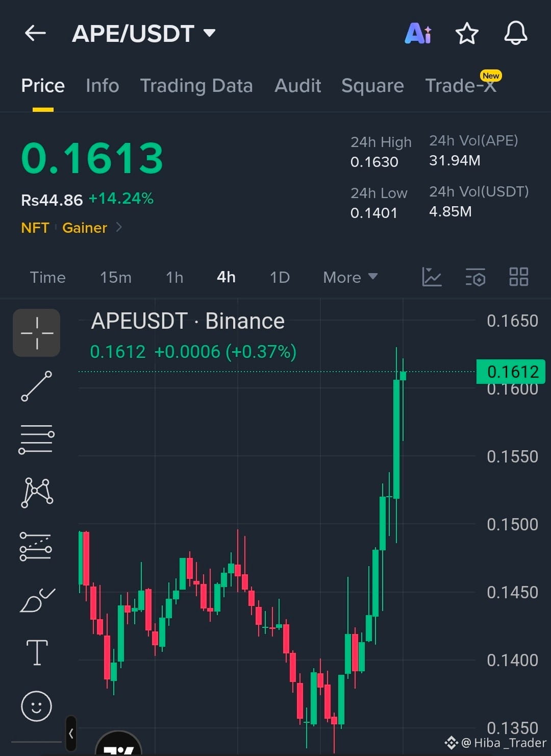Tap the 0.1400 price axis label
Image resolution: width=551 pixels, height=756 pixels.
(512, 660)
